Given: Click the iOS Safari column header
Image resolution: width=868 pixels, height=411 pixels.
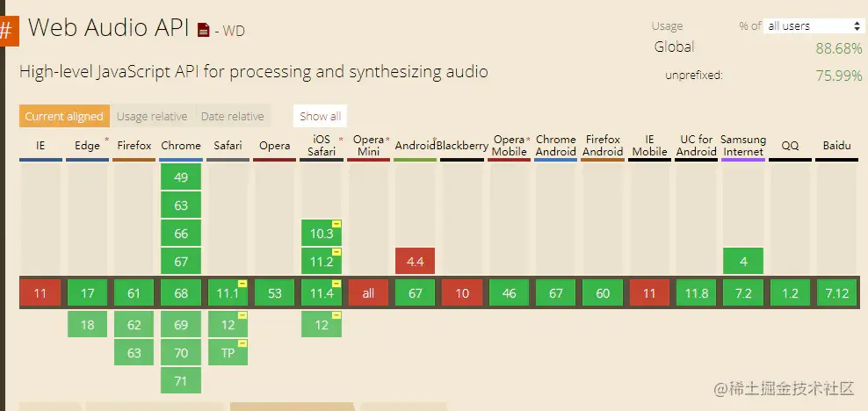Looking at the screenshot, I should coord(322,146).
